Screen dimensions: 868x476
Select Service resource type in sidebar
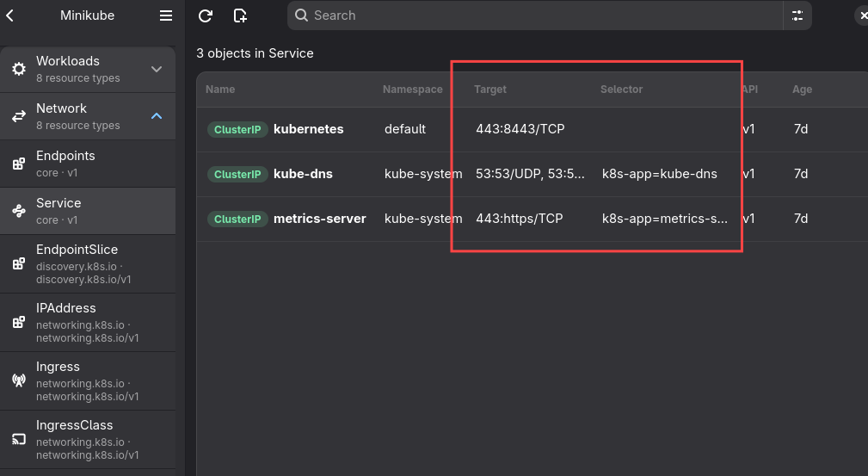pyautogui.click(x=88, y=211)
